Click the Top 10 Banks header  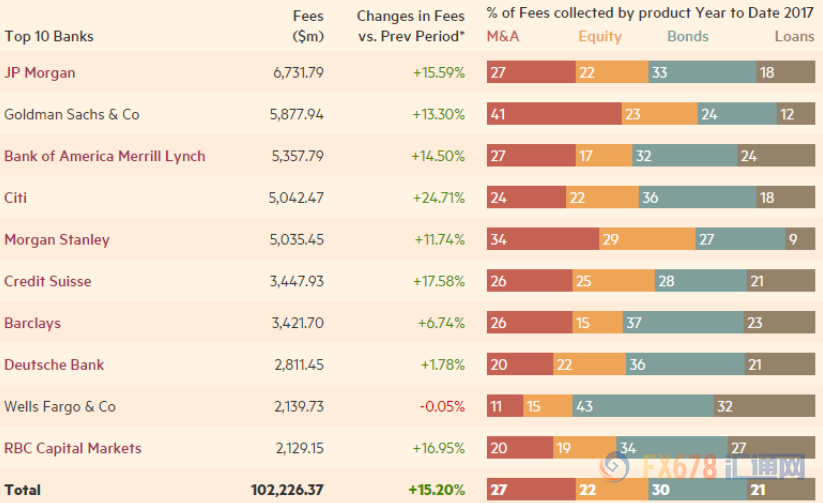[x=49, y=36]
